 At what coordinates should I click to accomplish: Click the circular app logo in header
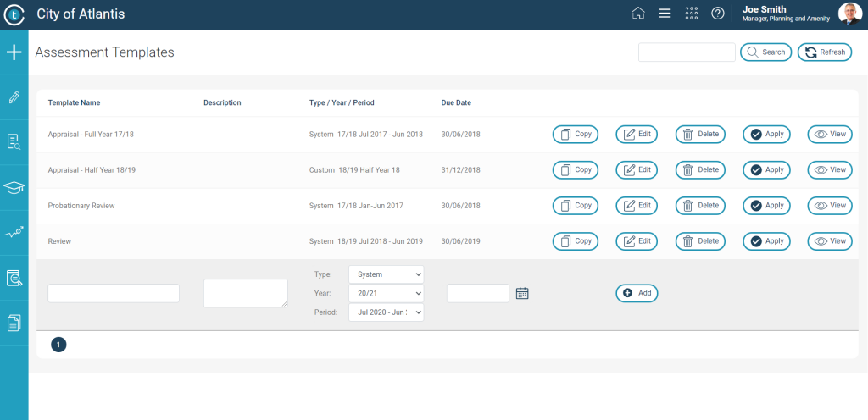pyautogui.click(x=14, y=15)
